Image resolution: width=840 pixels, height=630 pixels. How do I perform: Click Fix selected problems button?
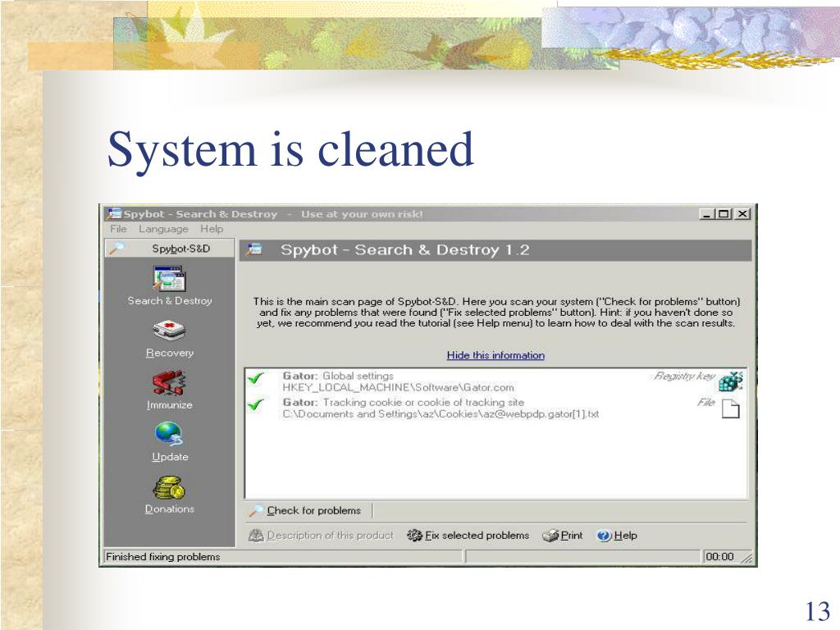pos(468,535)
